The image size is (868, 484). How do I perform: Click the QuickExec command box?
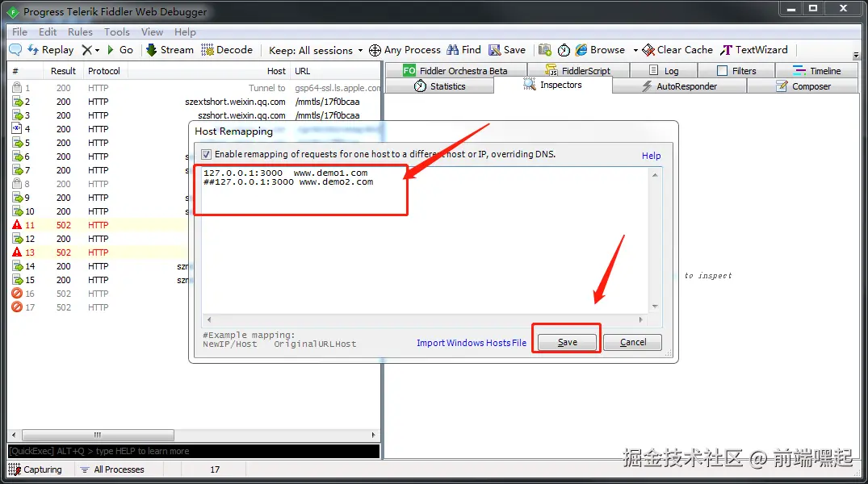tap(194, 452)
